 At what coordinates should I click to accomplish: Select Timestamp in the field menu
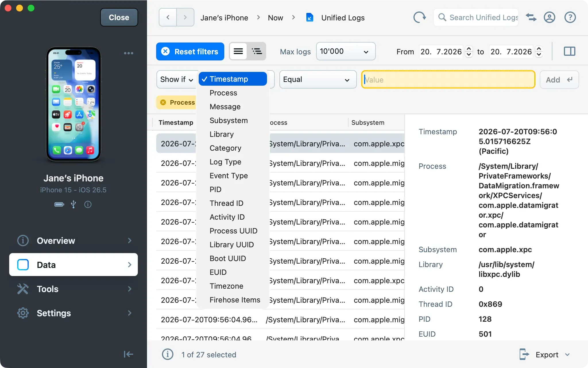click(x=233, y=79)
